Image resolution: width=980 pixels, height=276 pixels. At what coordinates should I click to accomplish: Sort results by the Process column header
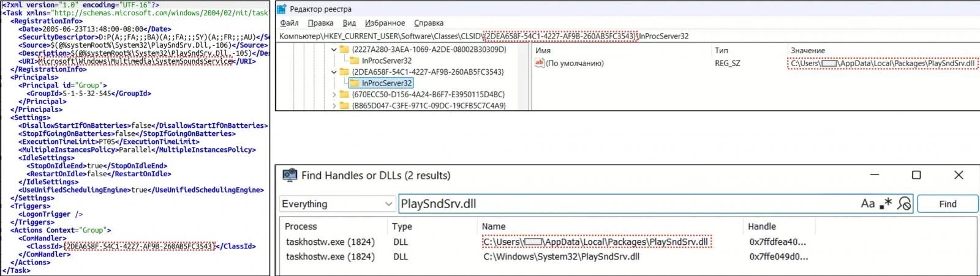[x=301, y=226]
